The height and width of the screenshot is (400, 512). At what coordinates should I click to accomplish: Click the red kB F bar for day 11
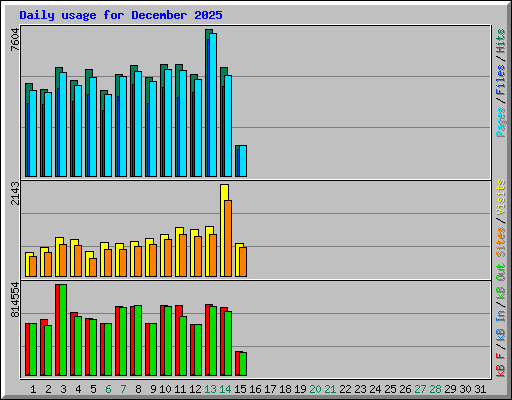[178, 340]
